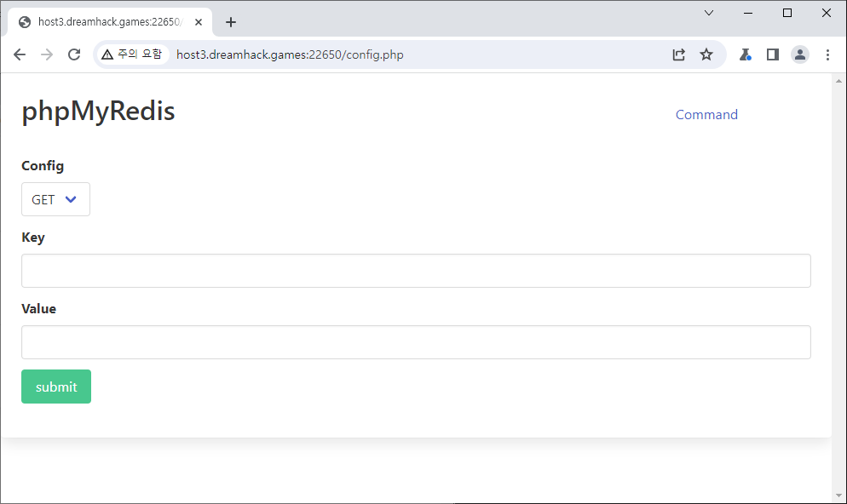This screenshot has width=847, height=504.
Task: Expand the Config GET dropdown
Action: click(x=55, y=199)
